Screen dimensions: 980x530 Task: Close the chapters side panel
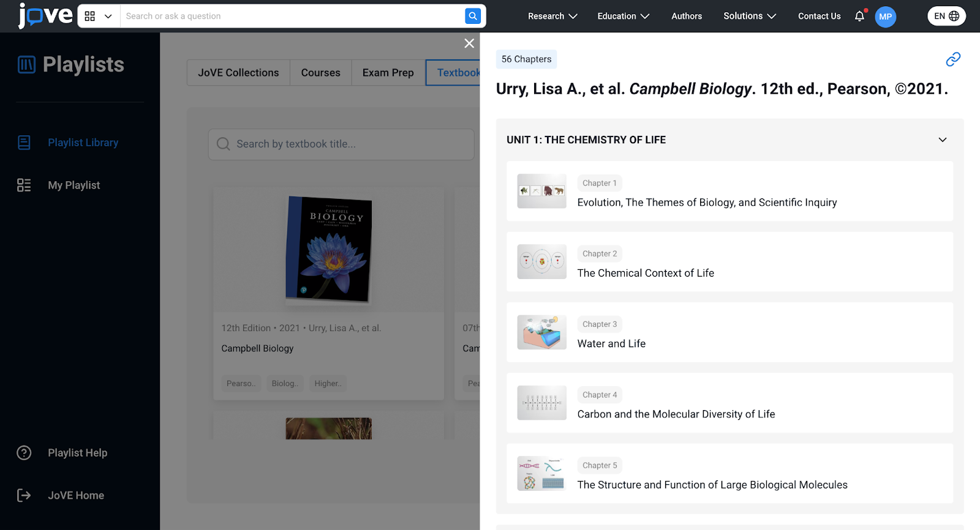[469, 43]
